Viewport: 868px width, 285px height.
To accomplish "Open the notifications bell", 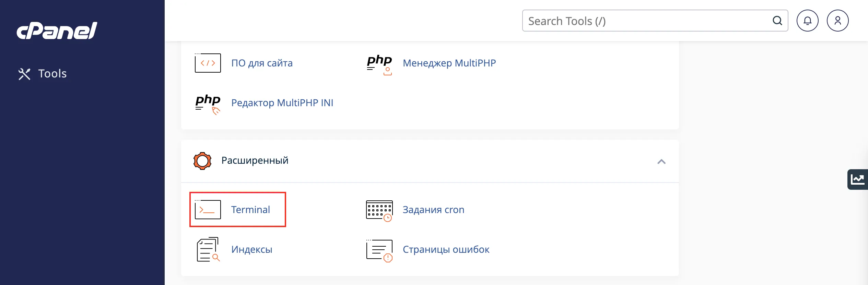I will (x=807, y=21).
